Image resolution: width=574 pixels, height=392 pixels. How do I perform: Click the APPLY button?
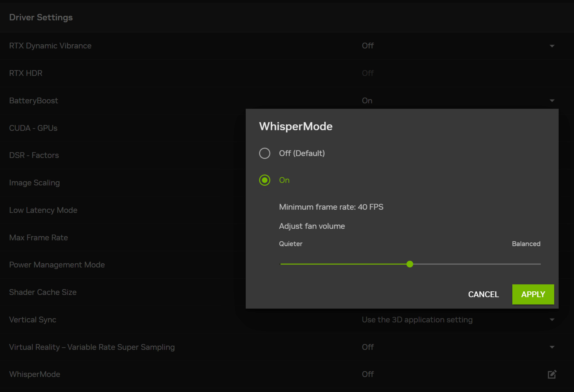tap(533, 294)
